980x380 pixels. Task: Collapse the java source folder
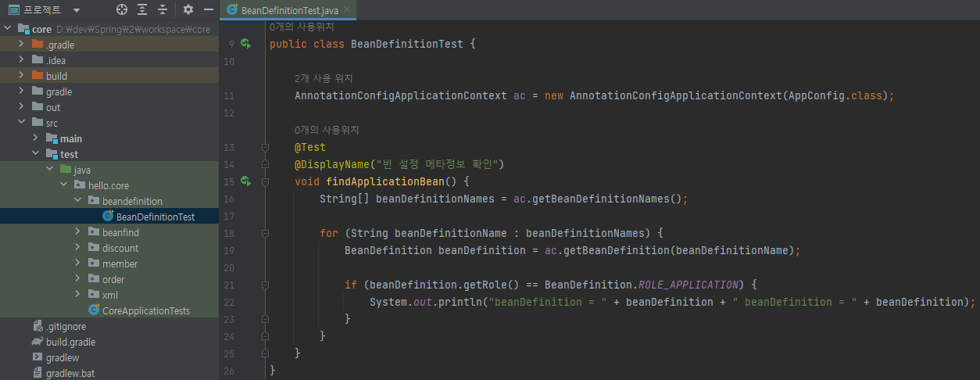49,170
